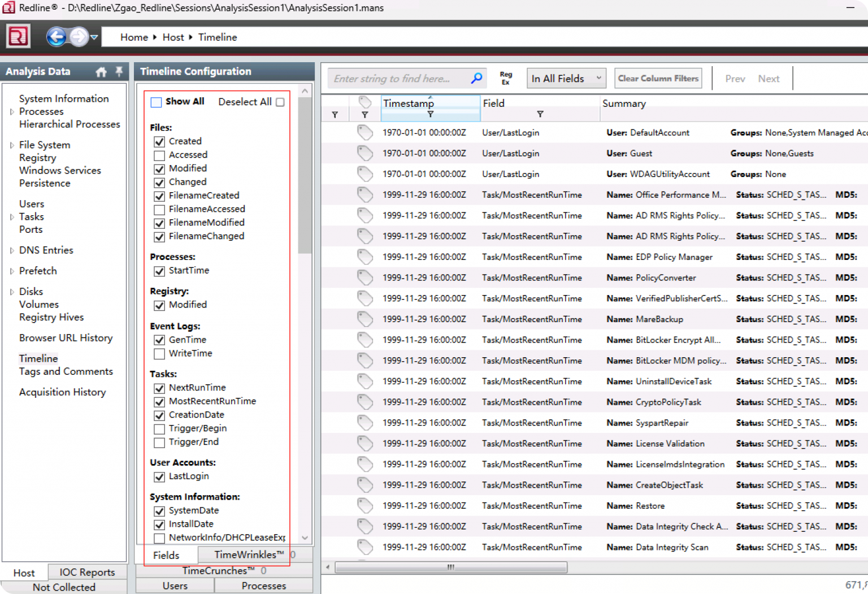Viewport: 868px width, 594px height.
Task: Click the search magnifier icon
Action: (478, 78)
